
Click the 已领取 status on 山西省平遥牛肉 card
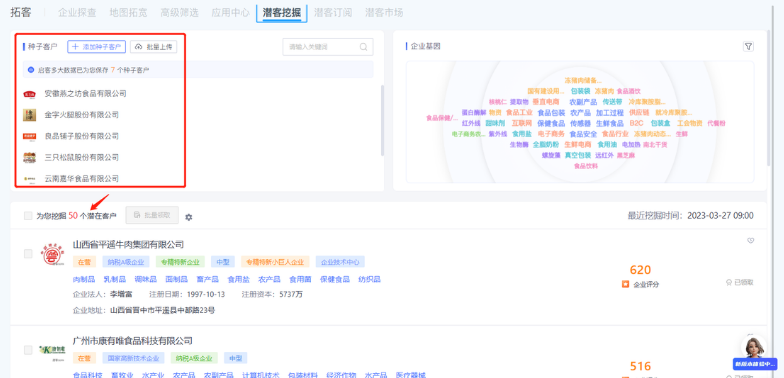[x=740, y=282]
